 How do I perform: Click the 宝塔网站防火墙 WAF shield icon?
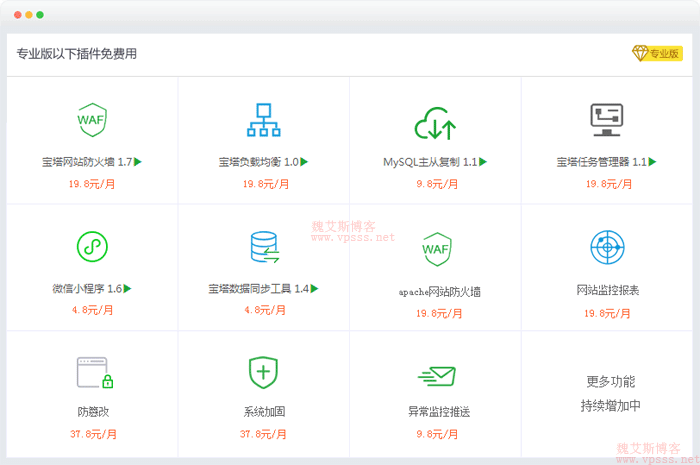click(x=92, y=120)
